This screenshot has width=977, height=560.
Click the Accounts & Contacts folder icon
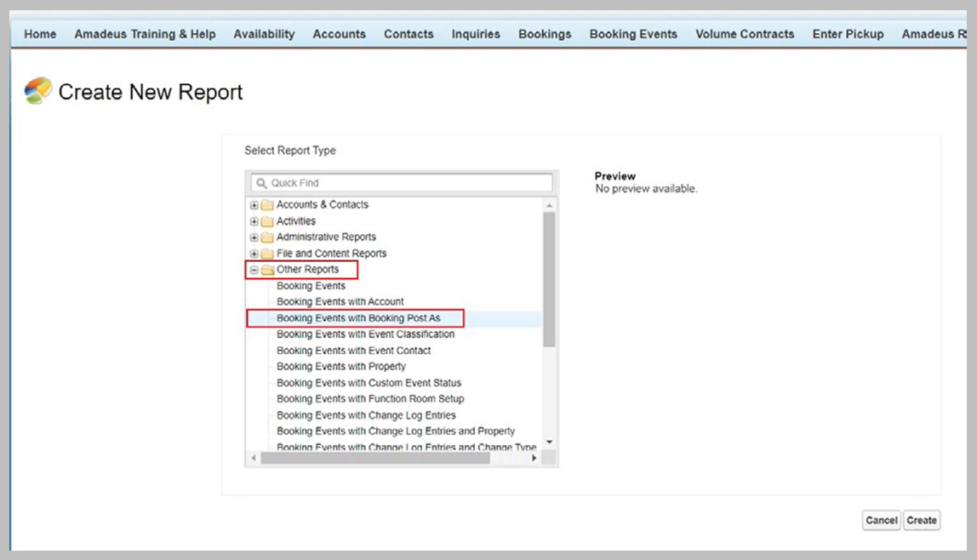click(267, 205)
